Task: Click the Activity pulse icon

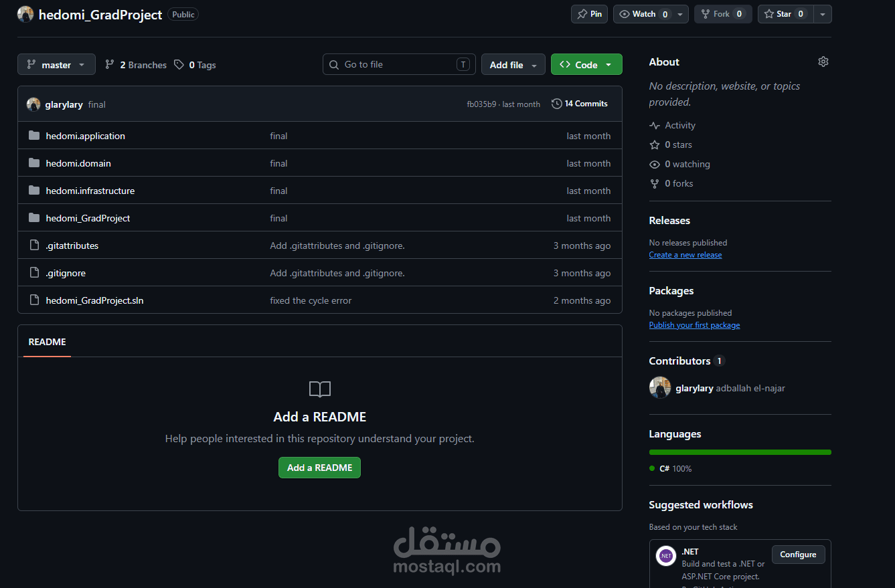Action: pos(655,126)
